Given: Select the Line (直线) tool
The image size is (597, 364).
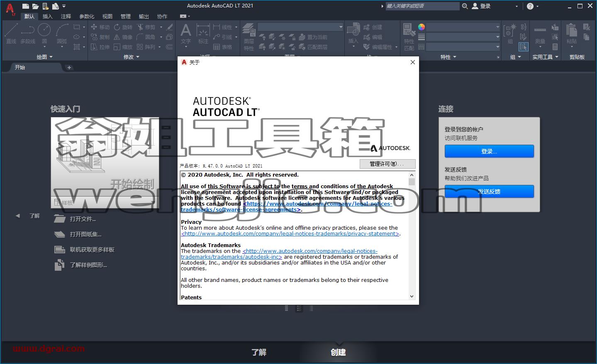Looking at the screenshot, I should [11, 33].
